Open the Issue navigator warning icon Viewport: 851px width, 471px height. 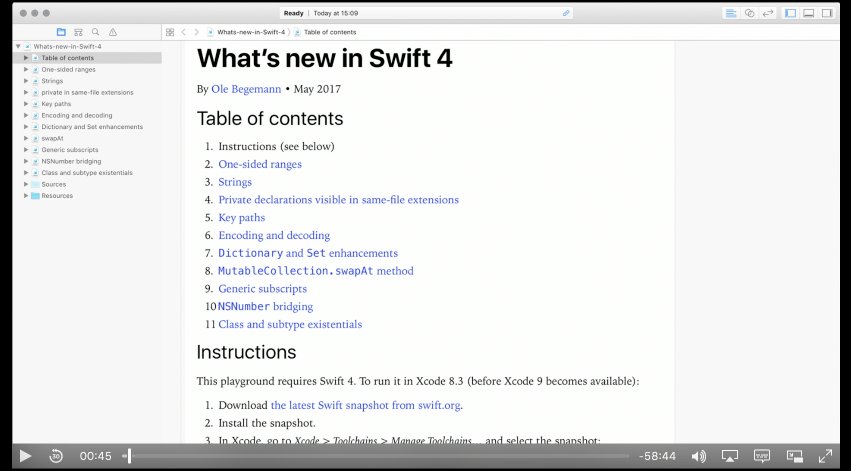113,32
